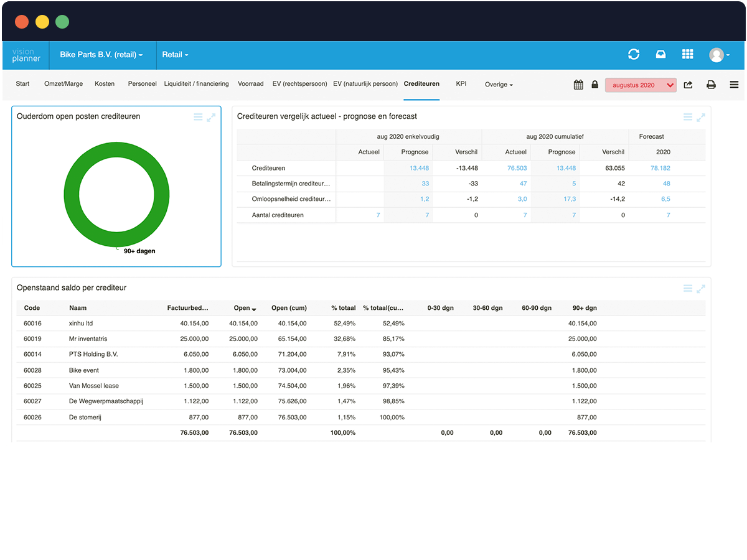The image size is (747, 560).
Task: Open the EV (natuurlijk persoon) tab
Action: tap(365, 83)
